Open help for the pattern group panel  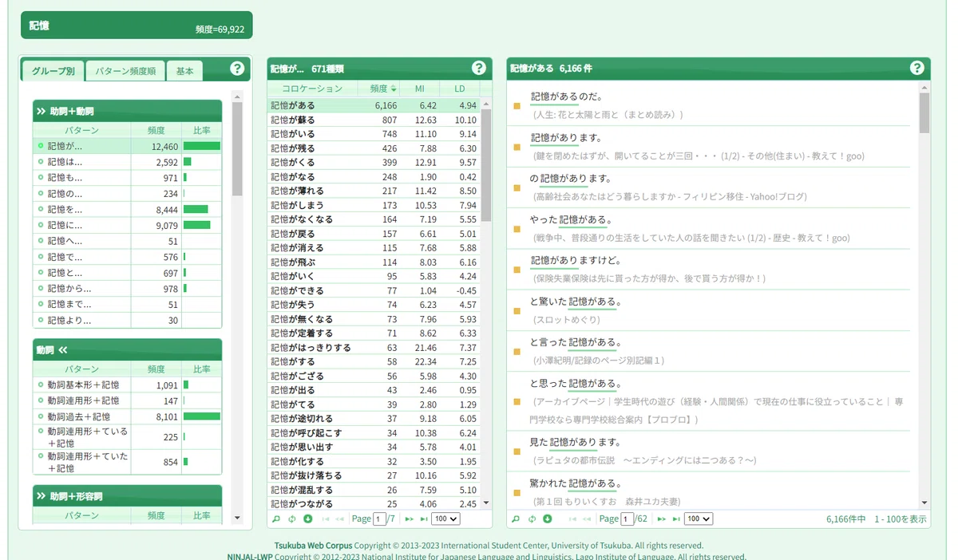click(237, 69)
